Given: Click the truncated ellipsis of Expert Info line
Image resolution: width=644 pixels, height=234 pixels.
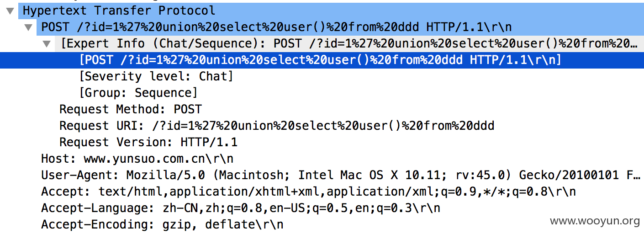Looking at the screenshot, I should (x=633, y=44).
